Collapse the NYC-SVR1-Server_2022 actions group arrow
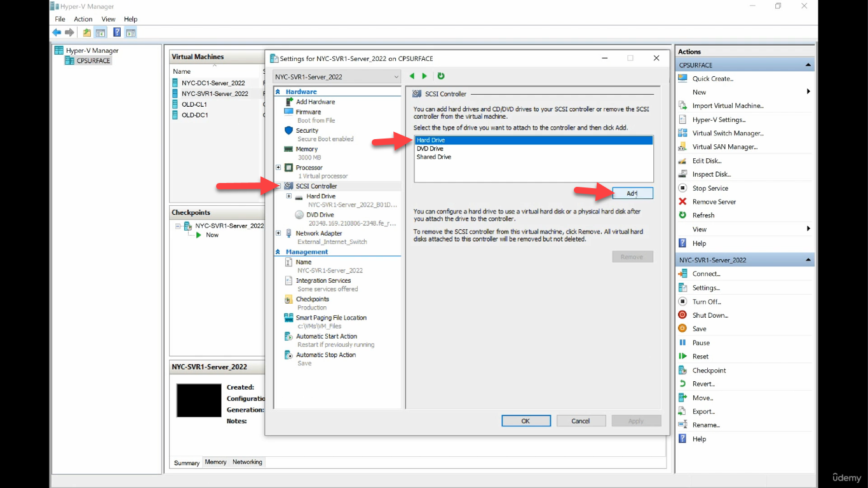 tap(808, 260)
